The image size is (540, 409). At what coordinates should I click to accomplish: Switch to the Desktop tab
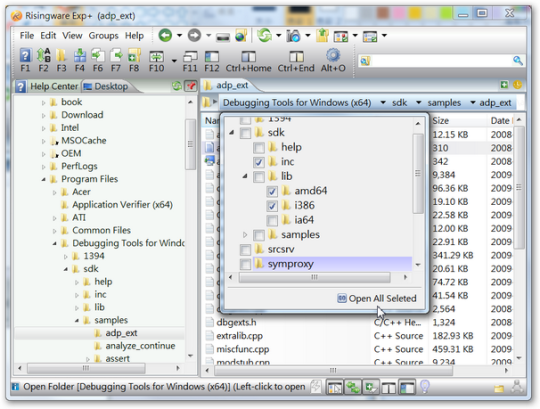point(106,86)
